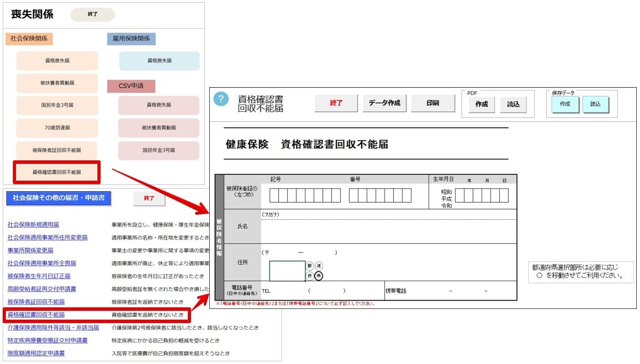Screen dimensions: 640x364
Task: Select 道 prefecture type circle
Action: coord(319,266)
